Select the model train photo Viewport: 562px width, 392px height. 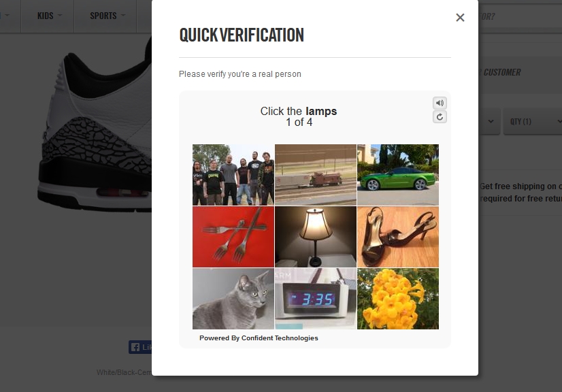pyautogui.click(x=316, y=174)
